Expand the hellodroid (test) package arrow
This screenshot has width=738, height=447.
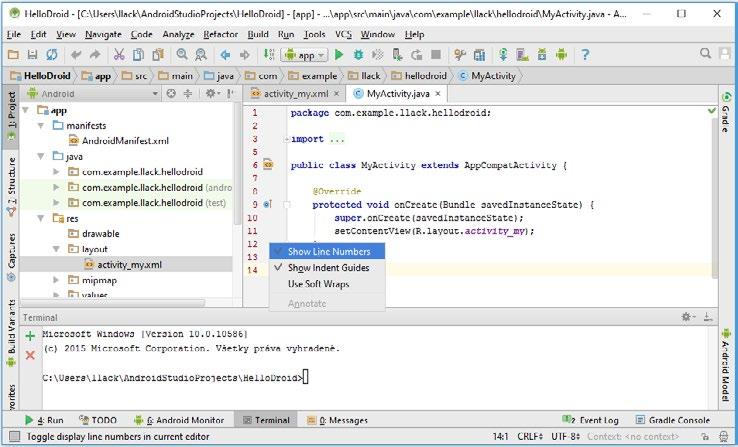56,203
